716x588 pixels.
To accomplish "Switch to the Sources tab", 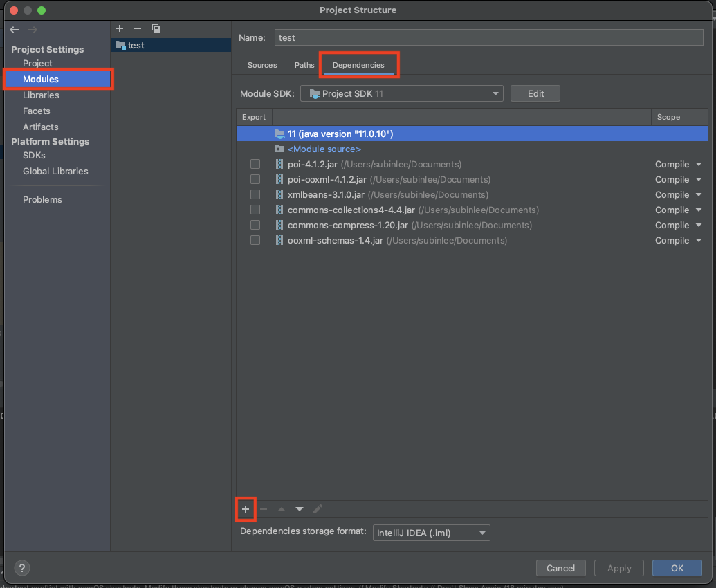I will pos(262,65).
